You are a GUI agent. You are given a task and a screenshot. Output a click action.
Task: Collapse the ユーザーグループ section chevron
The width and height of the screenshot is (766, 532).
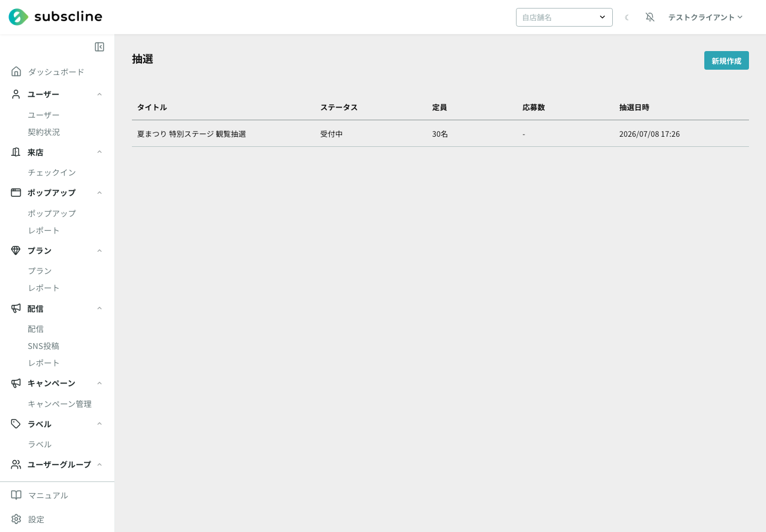pyautogui.click(x=99, y=464)
